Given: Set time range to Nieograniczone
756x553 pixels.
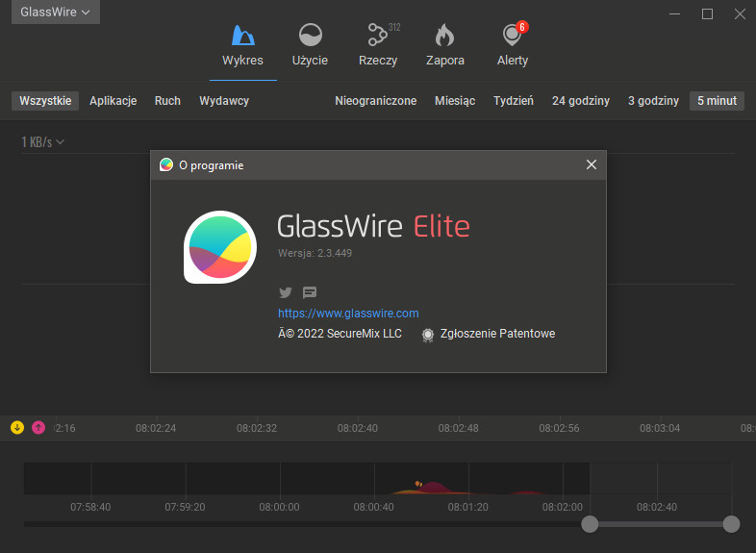Looking at the screenshot, I should [375, 101].
